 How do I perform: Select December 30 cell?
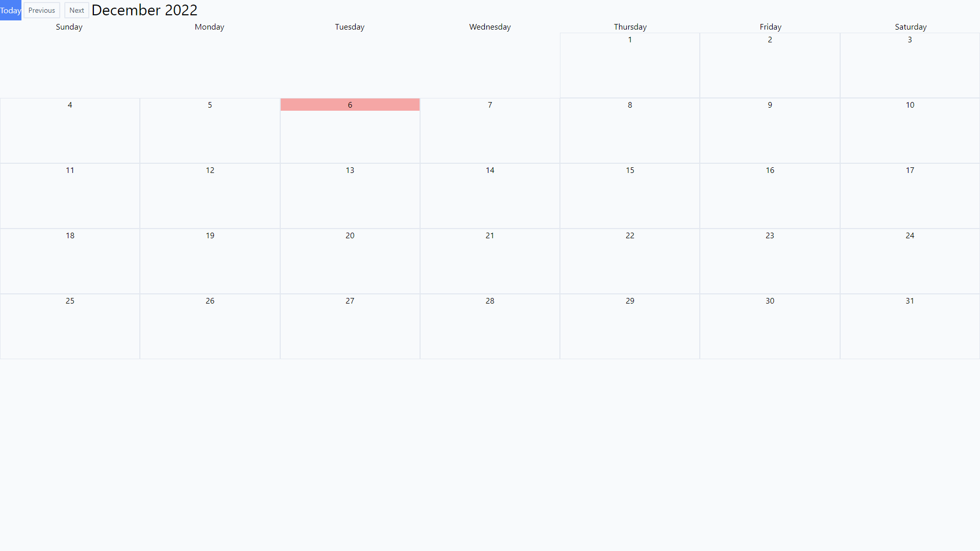(770, 326)
